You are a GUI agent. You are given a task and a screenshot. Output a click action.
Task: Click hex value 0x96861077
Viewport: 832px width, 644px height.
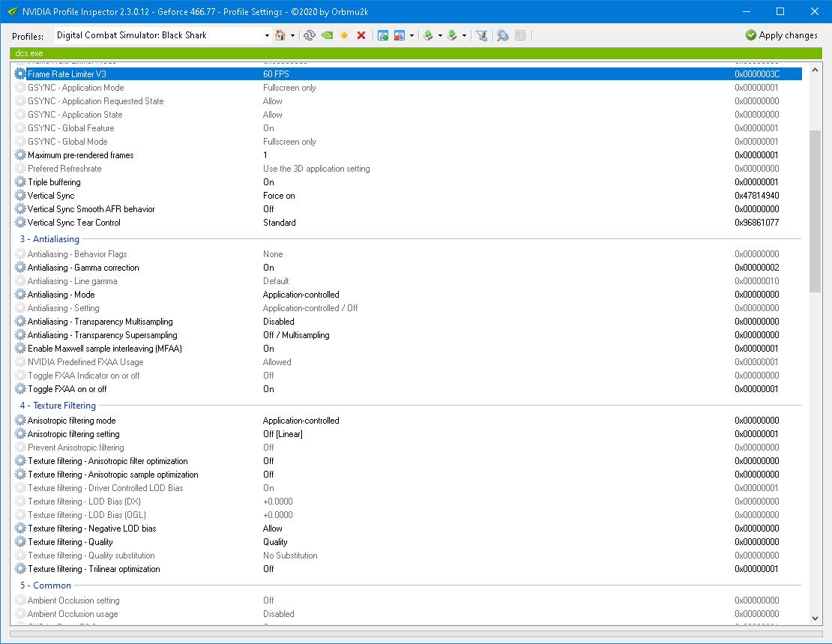click(756, 223)
